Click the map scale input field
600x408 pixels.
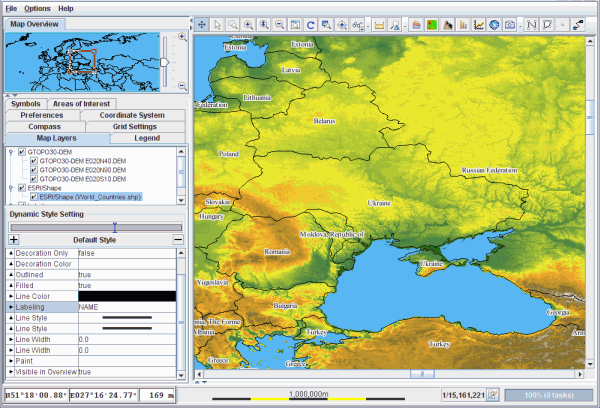pyautogui.click(x=462, y=395)
